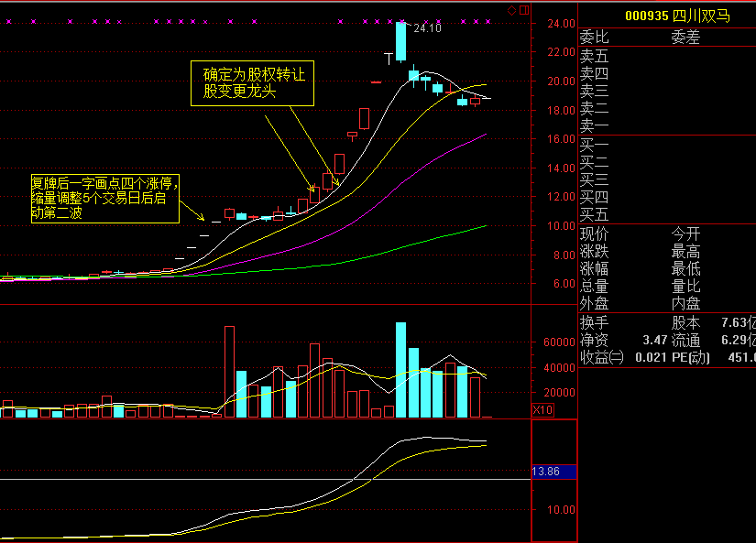Click the 20000 volume axis label
This screenshot has height=543, width=756.
pos(559,393)
